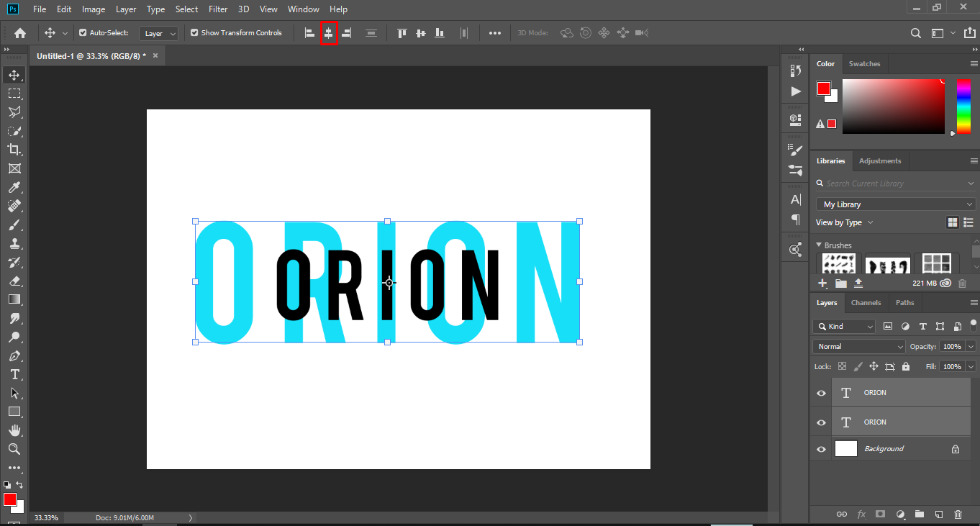
Task: Select the Eyedropper tool
Action: (x=14, y=187)
